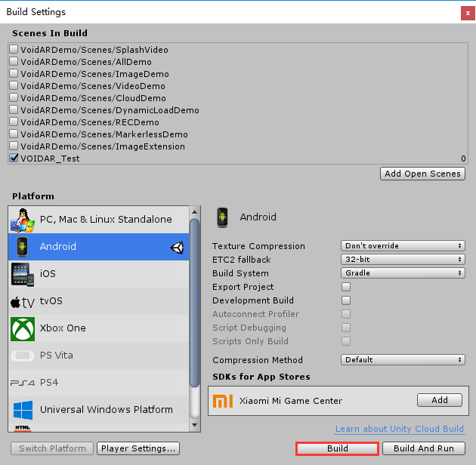Tick the Export Project checkbox

point(346,287)
